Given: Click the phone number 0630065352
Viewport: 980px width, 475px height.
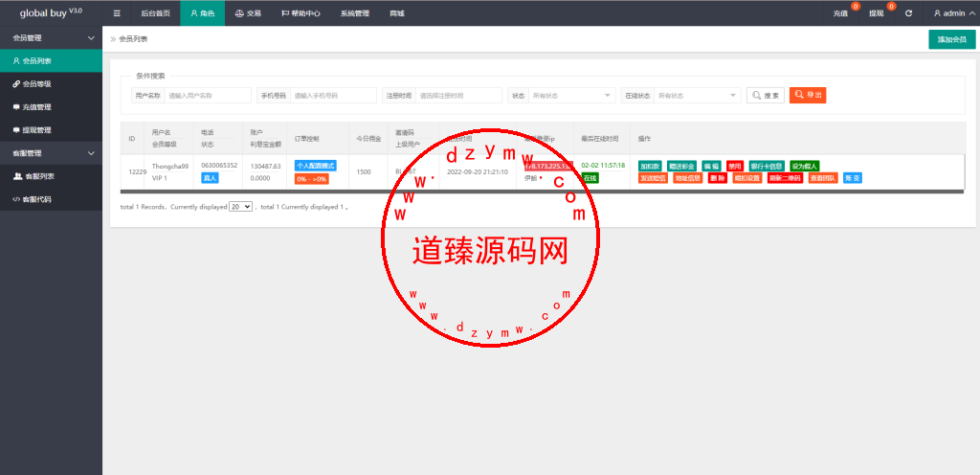Looking at the screenshot, I should point(219,166).
